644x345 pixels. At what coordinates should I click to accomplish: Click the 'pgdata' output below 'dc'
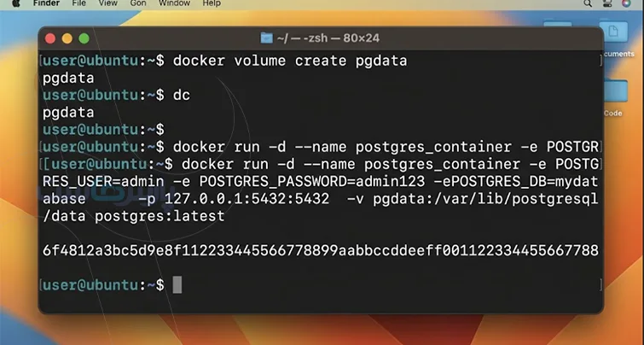coord(68,113)
